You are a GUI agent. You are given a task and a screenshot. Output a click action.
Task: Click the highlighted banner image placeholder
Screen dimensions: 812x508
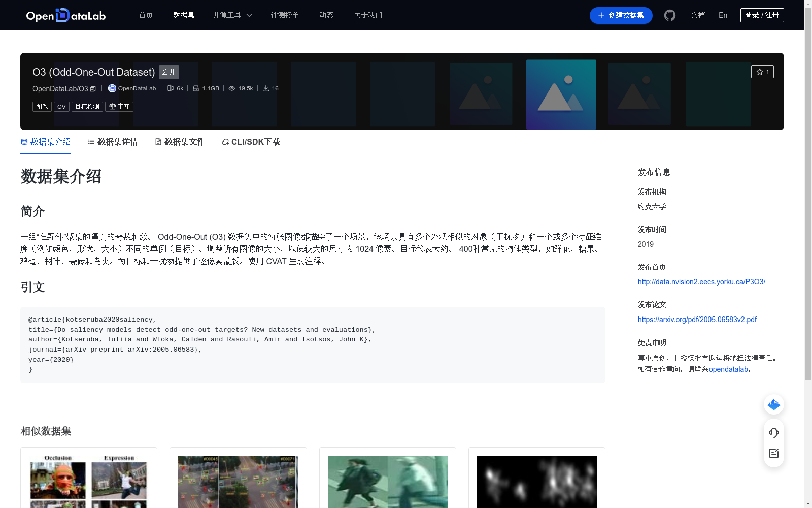pyautogui.click(x=561, y=94)
